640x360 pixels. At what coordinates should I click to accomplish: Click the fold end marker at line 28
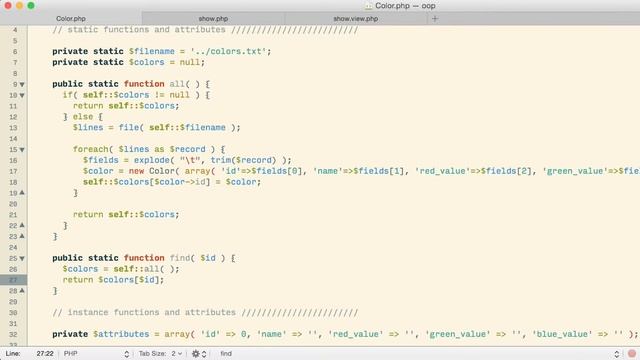[x=22, y=291]
